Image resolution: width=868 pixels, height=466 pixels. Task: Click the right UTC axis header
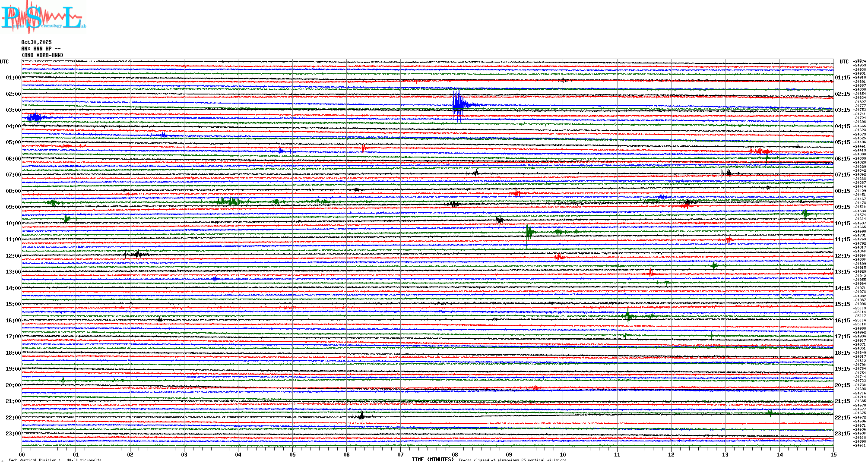pos(844,62)
